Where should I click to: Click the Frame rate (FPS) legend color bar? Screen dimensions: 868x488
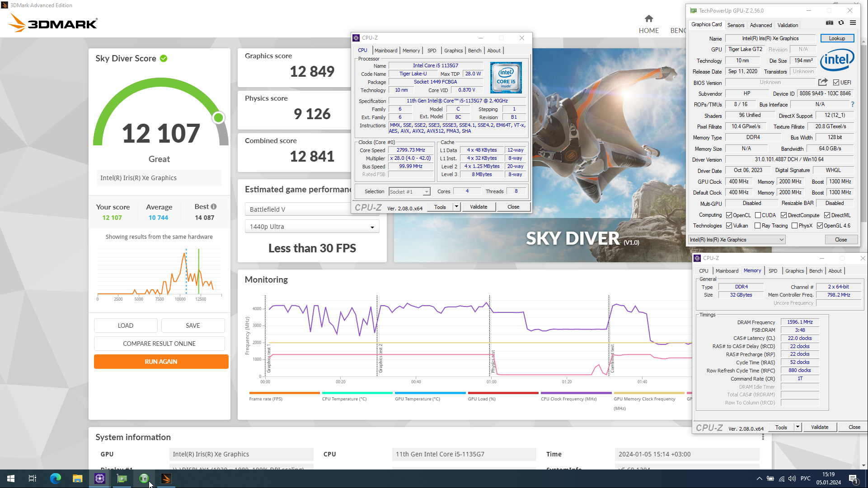click(x=284, y=393)
